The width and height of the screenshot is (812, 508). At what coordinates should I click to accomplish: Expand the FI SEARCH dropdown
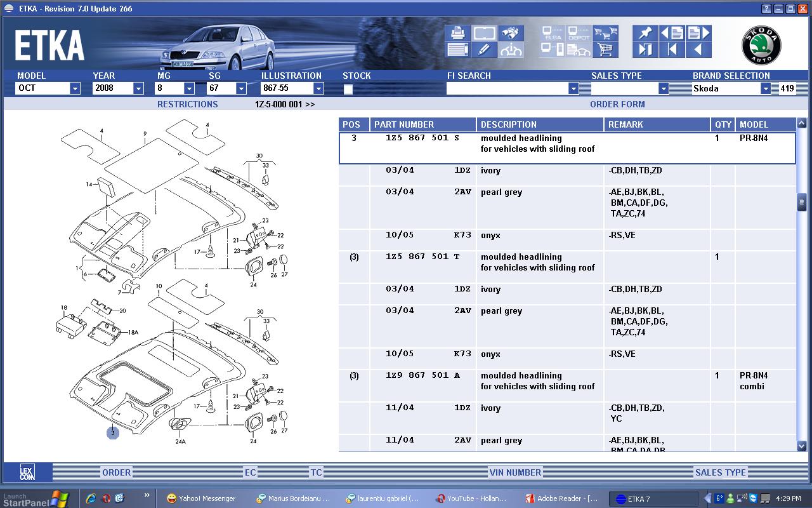pyautogui.click(x=573, y=89)
